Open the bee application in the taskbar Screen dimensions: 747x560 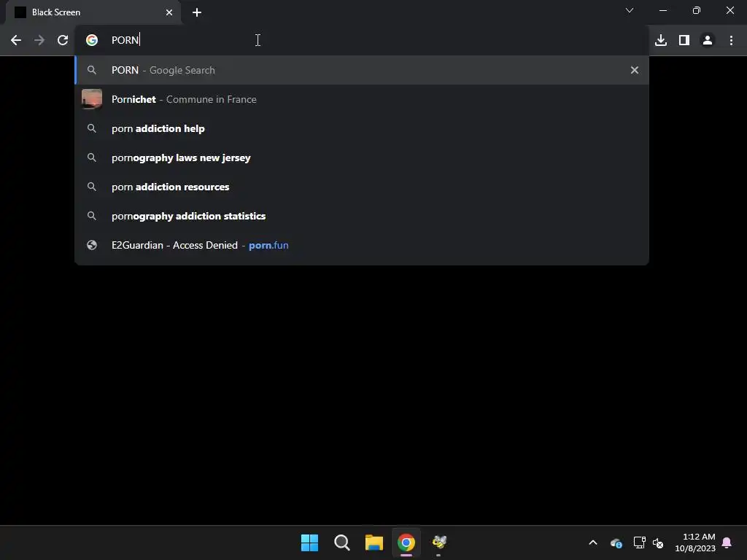(x=438, y=542)
